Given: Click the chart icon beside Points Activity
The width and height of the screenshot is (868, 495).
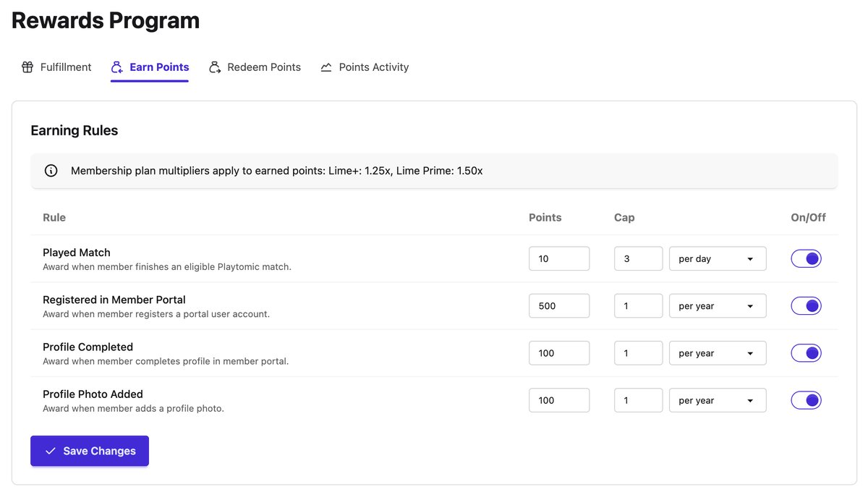Looking at the screenshot, I should click(325, 67).
